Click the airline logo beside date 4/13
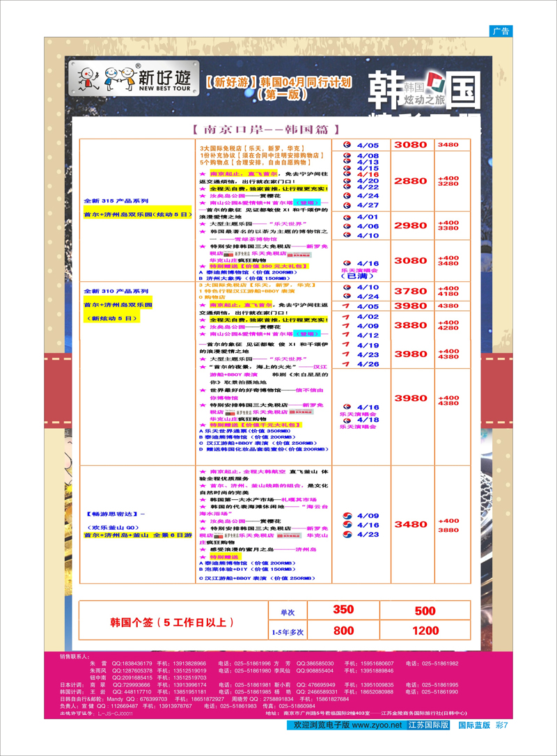 [347, 162]
